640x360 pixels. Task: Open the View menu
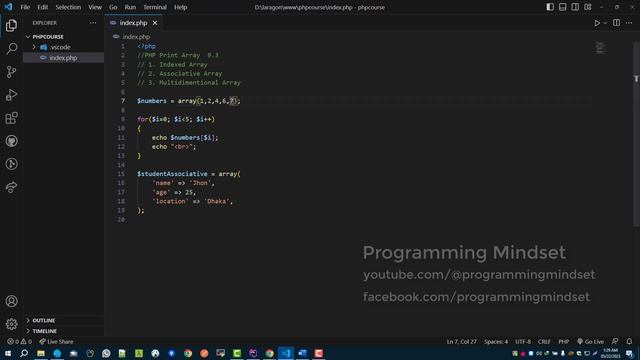pos(95,7)
